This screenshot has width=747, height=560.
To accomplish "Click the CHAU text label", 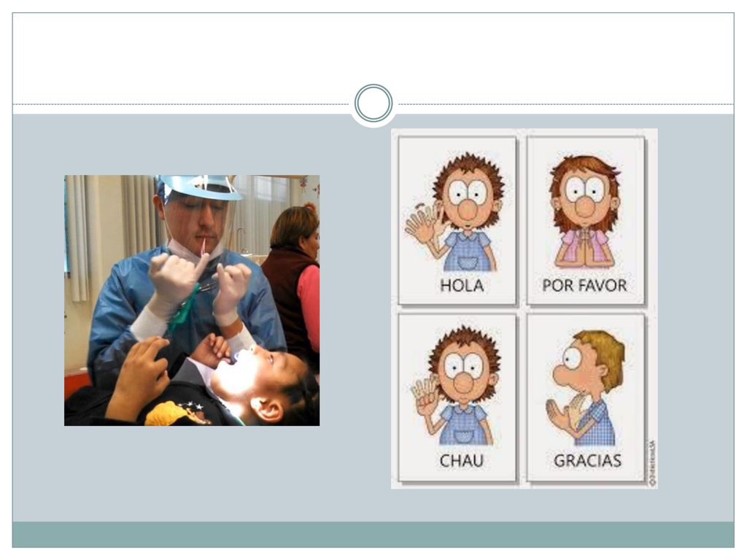I will click(461, 461).
